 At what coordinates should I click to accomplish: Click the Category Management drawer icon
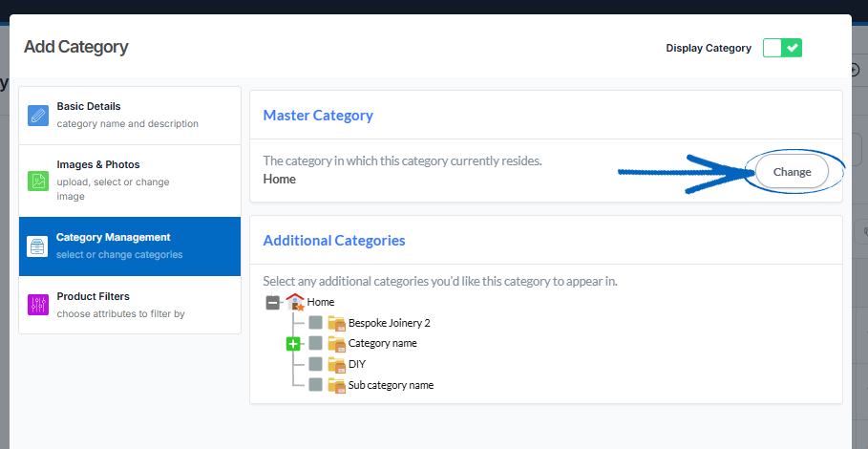point(37,246)
